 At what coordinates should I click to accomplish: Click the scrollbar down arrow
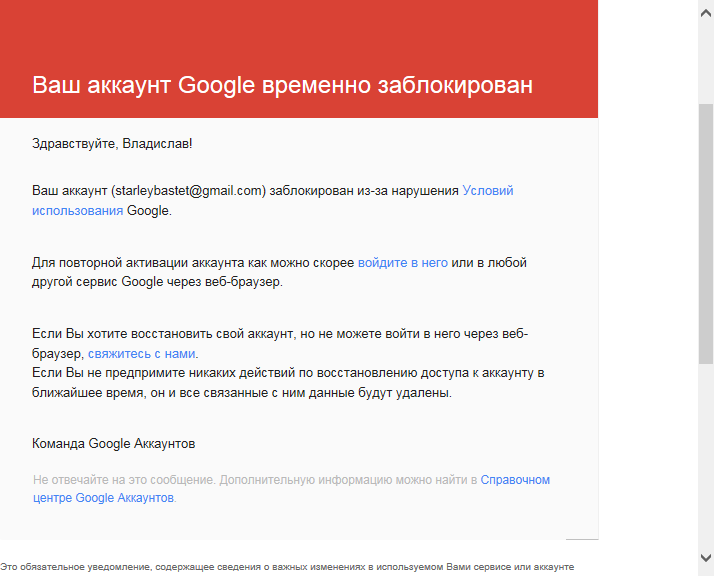pyautogui.click(x=706, y=558)
